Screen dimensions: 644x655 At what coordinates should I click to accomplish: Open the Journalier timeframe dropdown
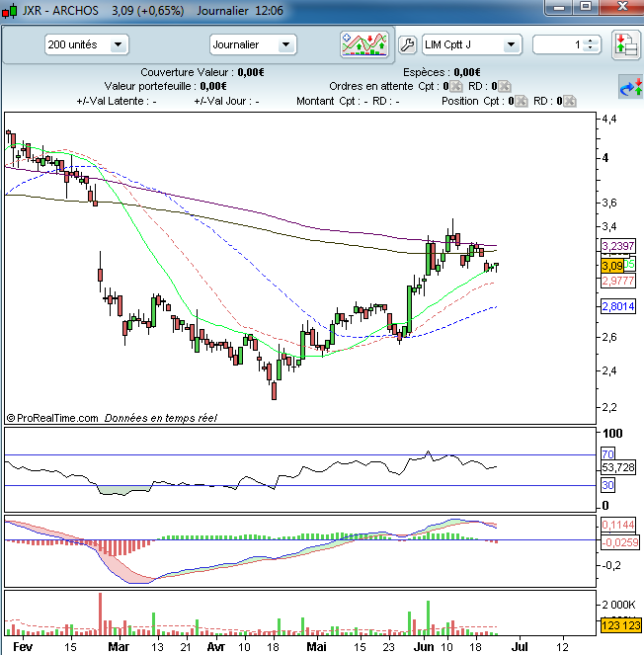coord(253,44)
